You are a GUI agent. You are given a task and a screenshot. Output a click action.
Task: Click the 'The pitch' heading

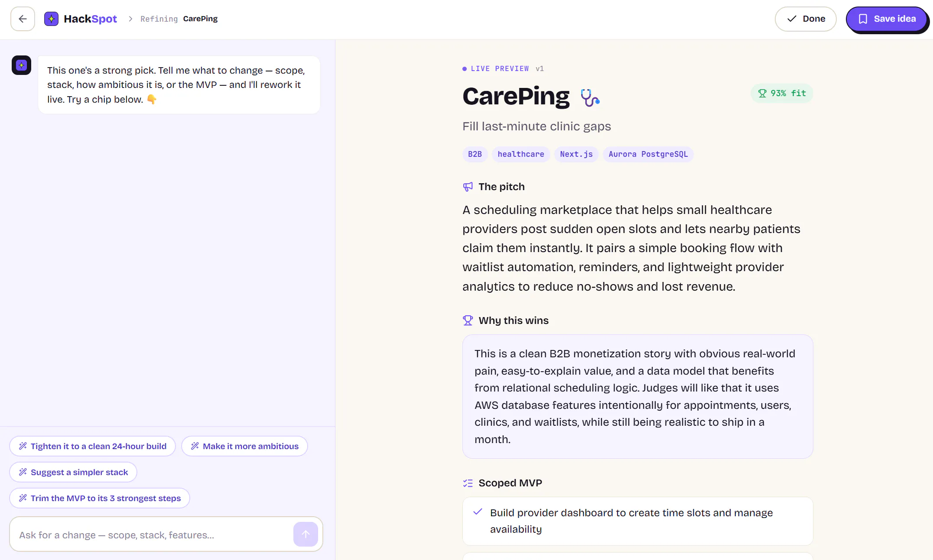tap(501, 187)
